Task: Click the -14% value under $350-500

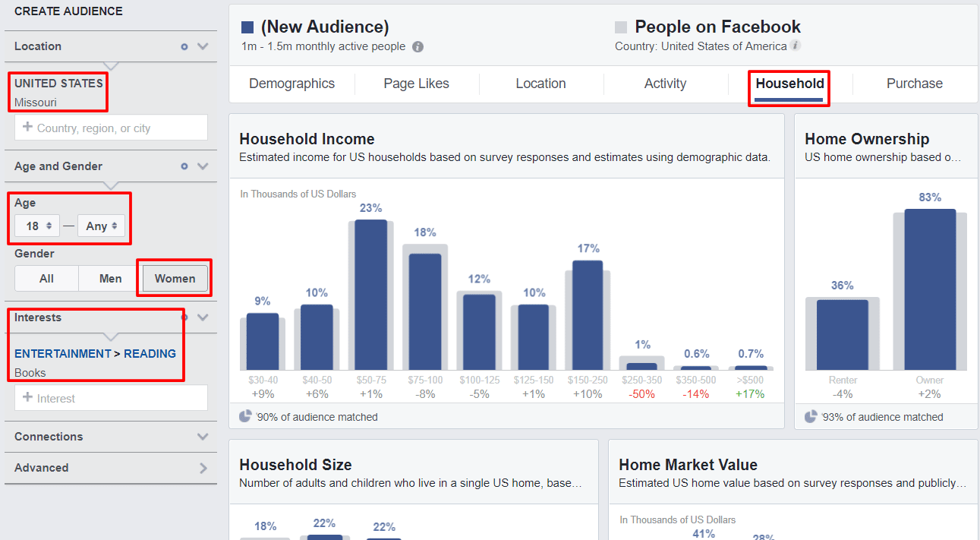Action: [x=697, y=394]
